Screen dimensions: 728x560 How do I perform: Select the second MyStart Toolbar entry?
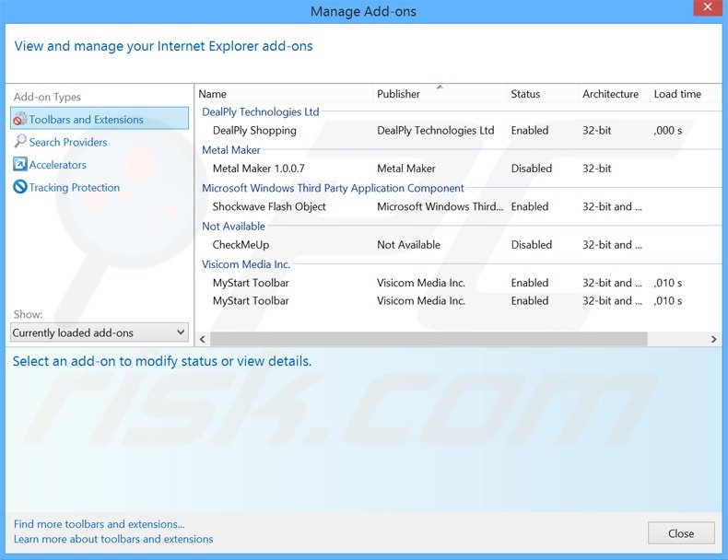251,300
